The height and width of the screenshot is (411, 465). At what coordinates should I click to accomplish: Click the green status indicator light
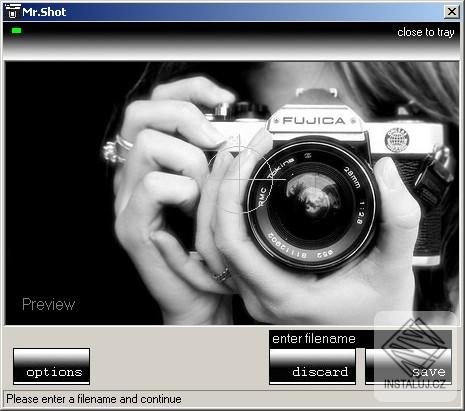(x=17, y=31)
